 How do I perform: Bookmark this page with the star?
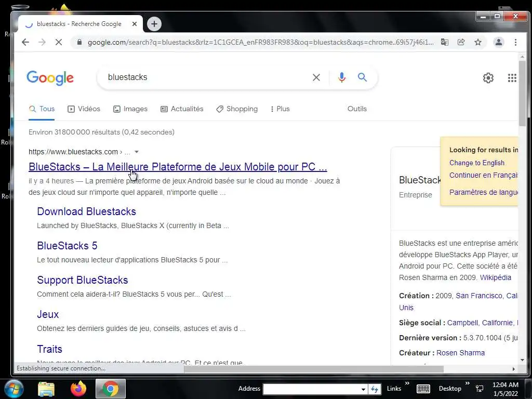pyautogui.click(x=478, y=42)
